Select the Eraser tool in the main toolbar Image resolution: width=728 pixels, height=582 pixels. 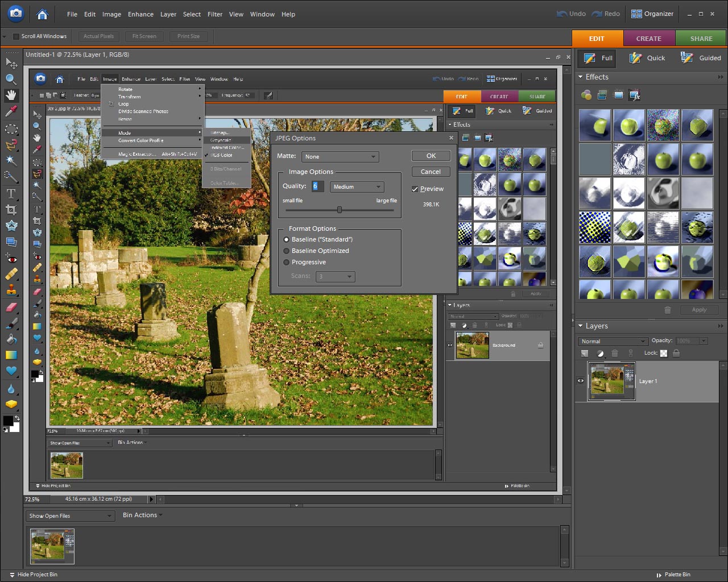coord(11,307)
